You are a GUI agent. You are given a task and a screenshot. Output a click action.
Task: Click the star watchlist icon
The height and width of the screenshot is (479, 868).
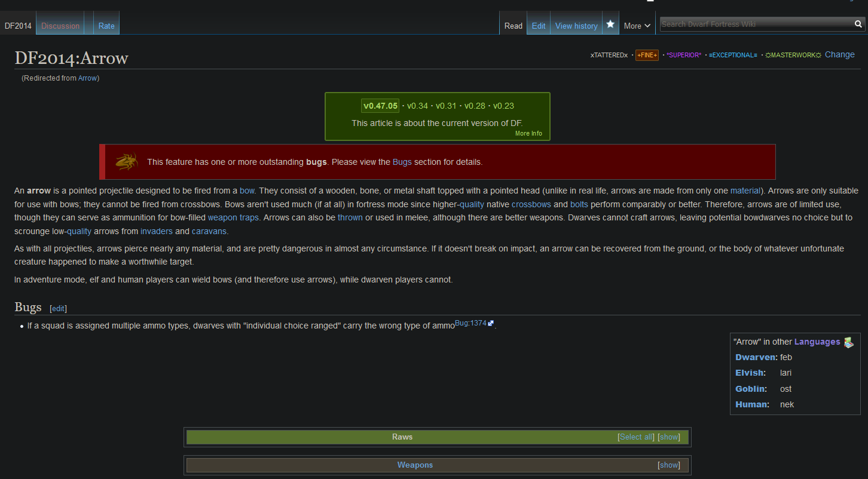610,24
